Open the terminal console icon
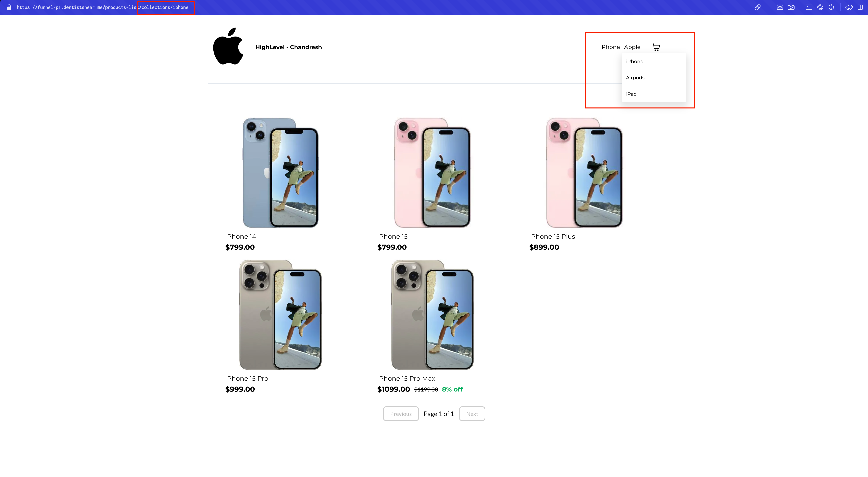This screenshot has width=868, height=477. [809, 7]
